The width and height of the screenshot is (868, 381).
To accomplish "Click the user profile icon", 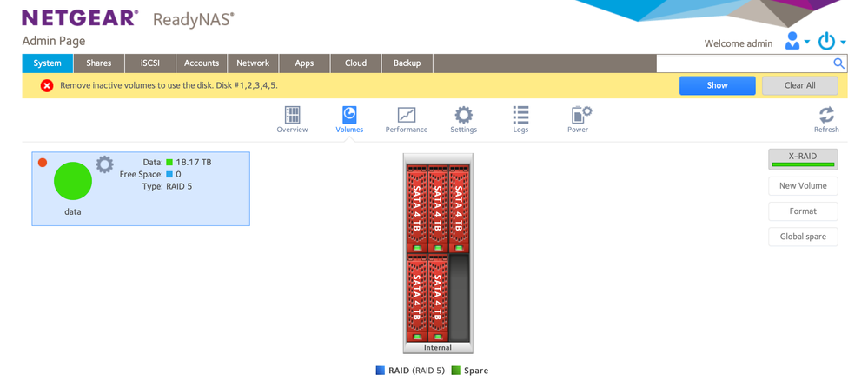I will (792, 41).
